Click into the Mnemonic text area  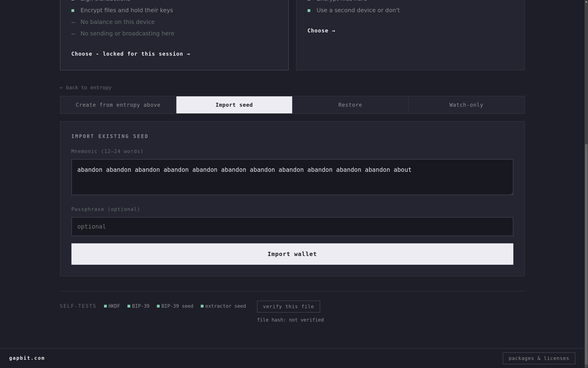click(x=292, y=177)
